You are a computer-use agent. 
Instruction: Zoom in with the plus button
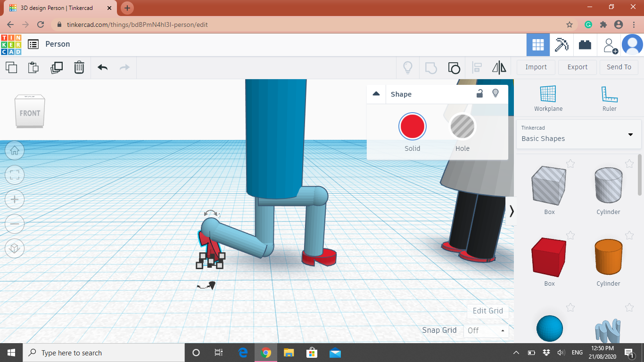15,199
